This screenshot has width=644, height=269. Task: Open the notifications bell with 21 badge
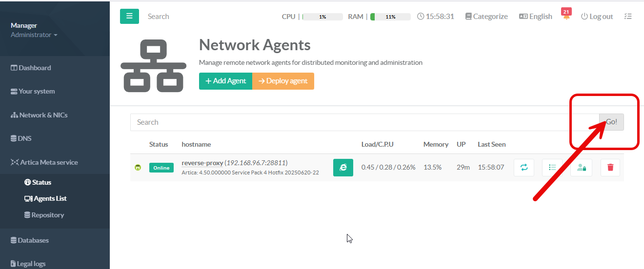pyautogui.click(x=566, y=17)
